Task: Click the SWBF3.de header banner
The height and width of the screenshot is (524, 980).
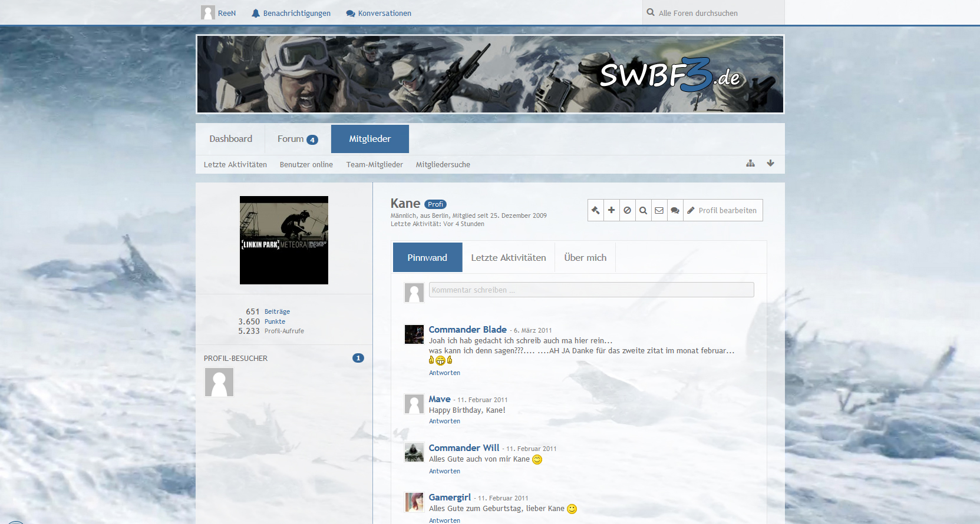Action: (x=490, y=74)
